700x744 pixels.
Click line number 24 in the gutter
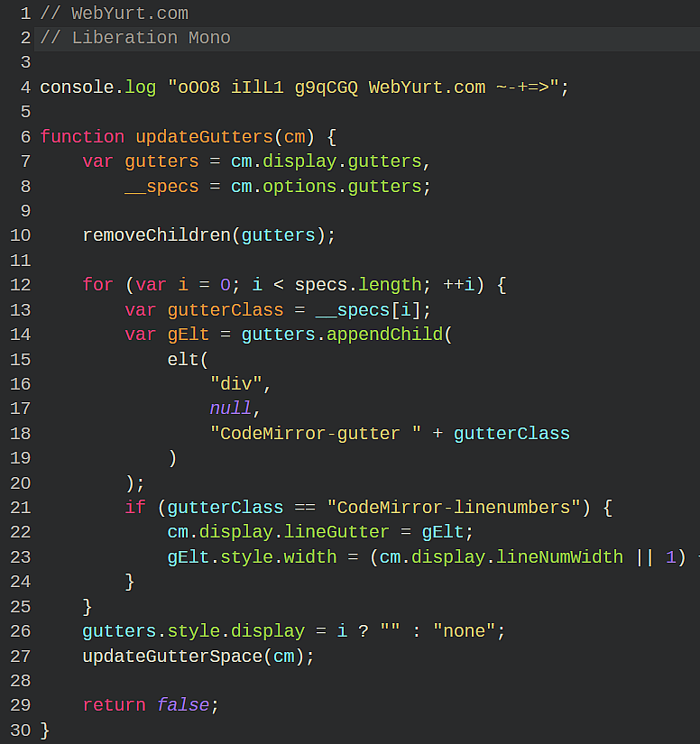(21, 582)
